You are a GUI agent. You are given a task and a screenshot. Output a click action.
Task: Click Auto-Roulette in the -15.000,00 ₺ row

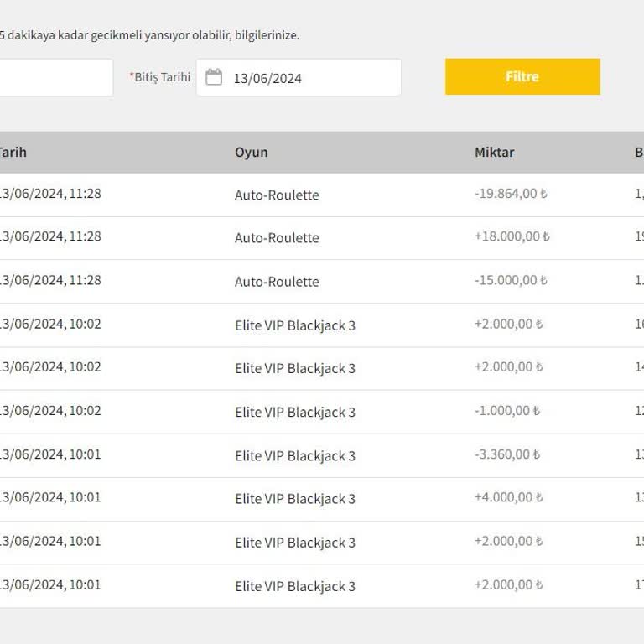(x=277, y=282)
